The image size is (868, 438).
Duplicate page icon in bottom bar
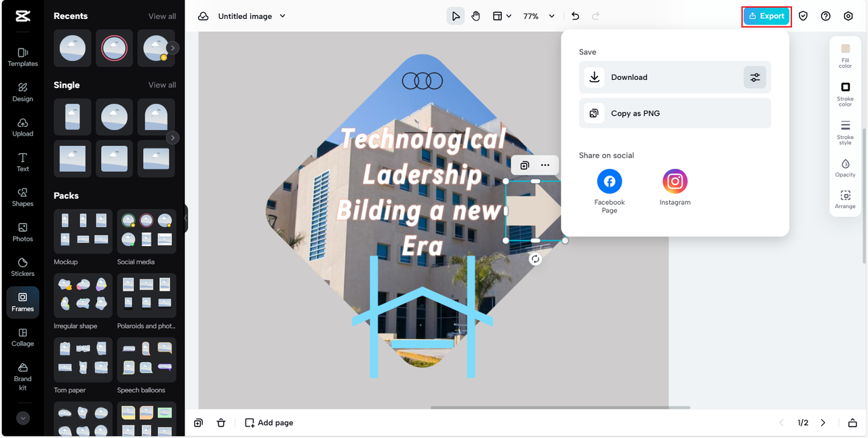click(198, 422)
